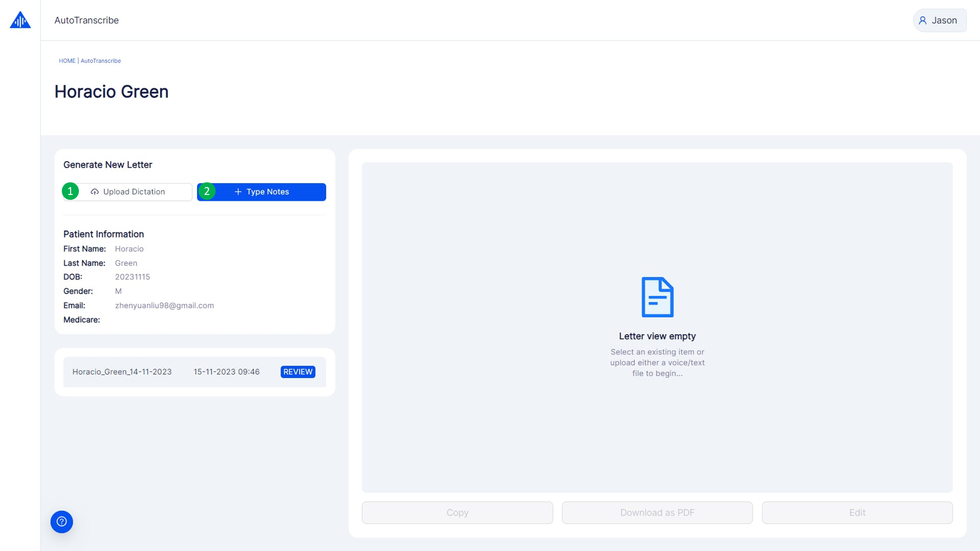
Task: Click the user profile icon beside Jason
Action: pos(923,21)
